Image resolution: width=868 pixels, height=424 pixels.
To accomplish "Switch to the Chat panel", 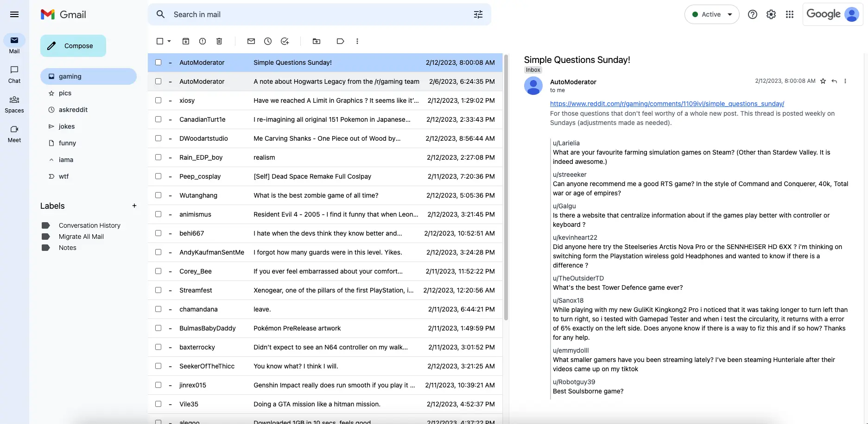I will pos(14,74).
